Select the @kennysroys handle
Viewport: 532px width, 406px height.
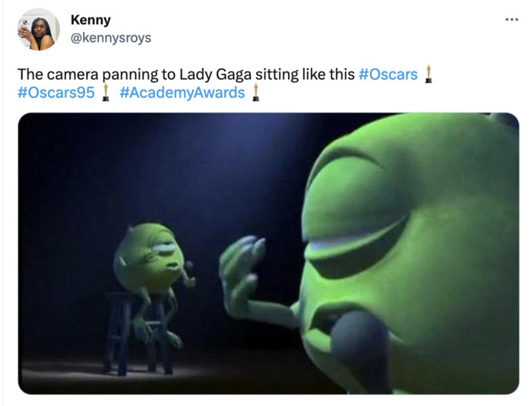point(111,38)
